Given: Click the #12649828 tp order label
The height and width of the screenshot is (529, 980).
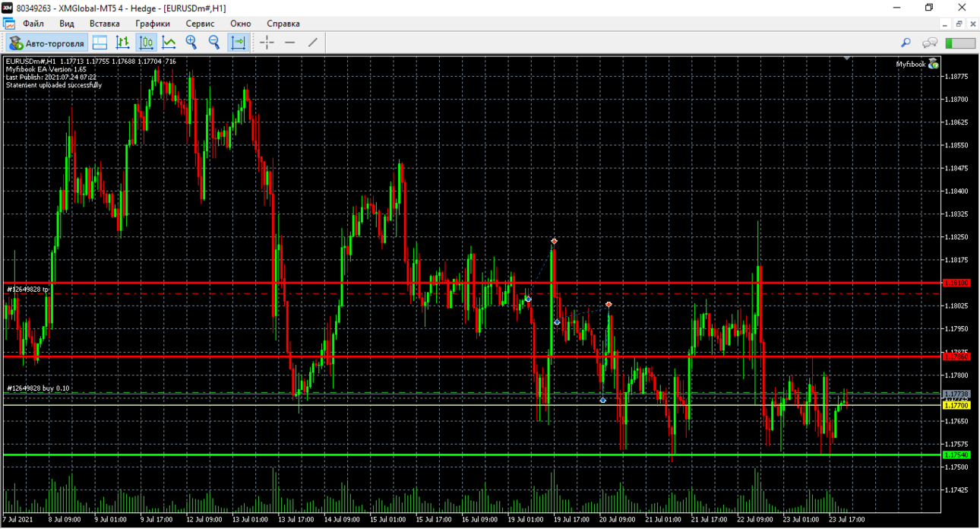Looking at the screenshot, I should coord(28,289).
